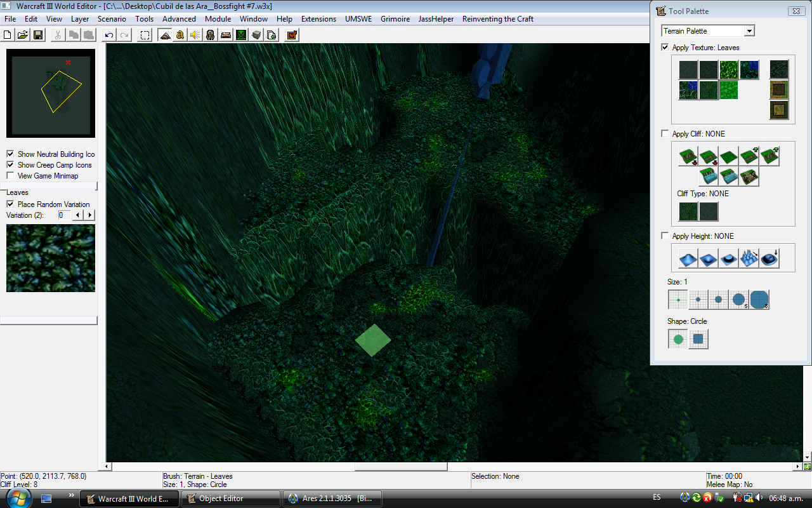Set brush size to 1
Image resolution: width=812 pixels, height=508 pixels.
pyautogui.click(x=678, y=299)
